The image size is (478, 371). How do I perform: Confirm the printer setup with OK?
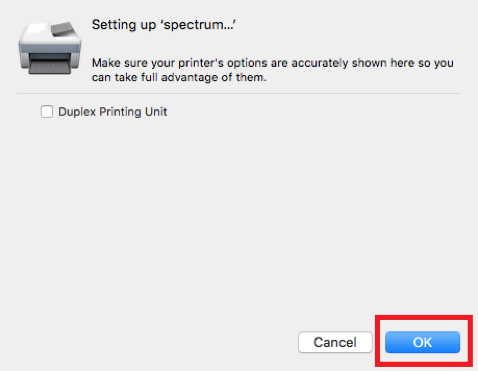422,342
